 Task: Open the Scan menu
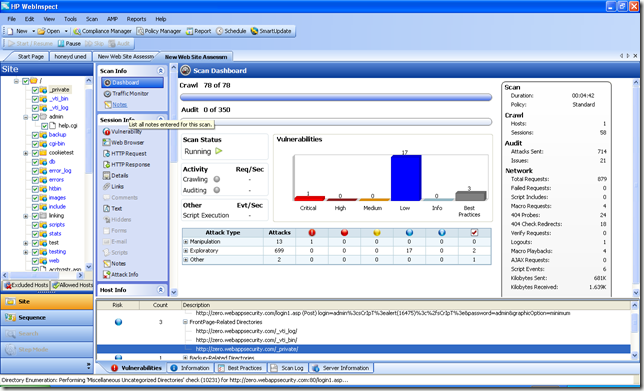pyautogui.click(x=92, y=19)
